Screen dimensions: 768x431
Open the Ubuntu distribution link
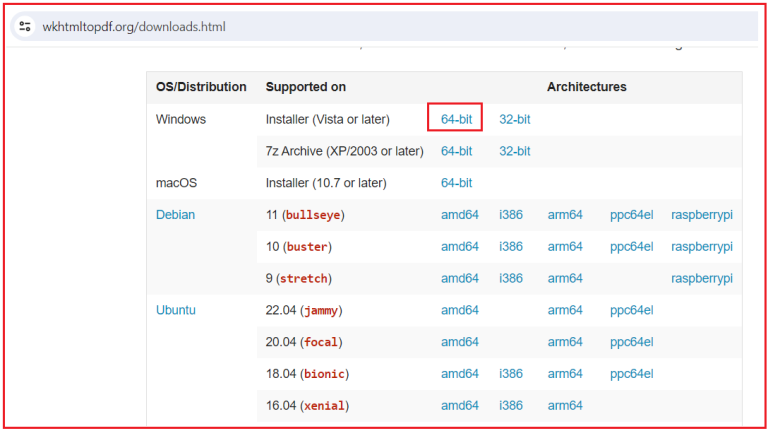click(x=176, y=310)
